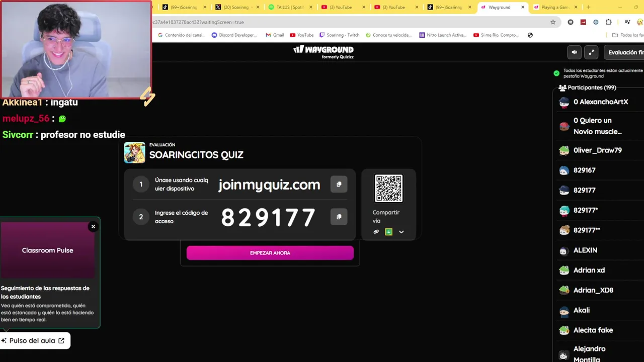Open Soaring - Twitch bookmark
644x362 pixels.
pyautogui.click(x=340, y=35)
